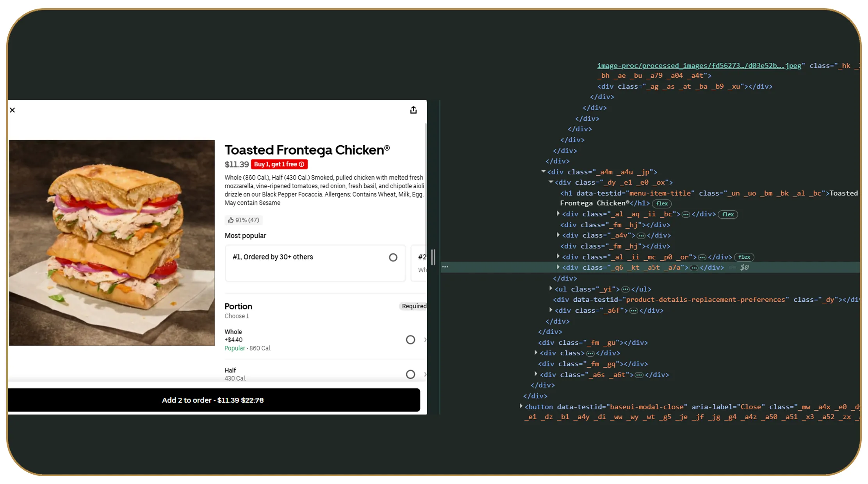This screenshot has height=484, width=868.
Task: Click the flex badge on the _al _aq _ii _bc row
Action: [728, 214]
